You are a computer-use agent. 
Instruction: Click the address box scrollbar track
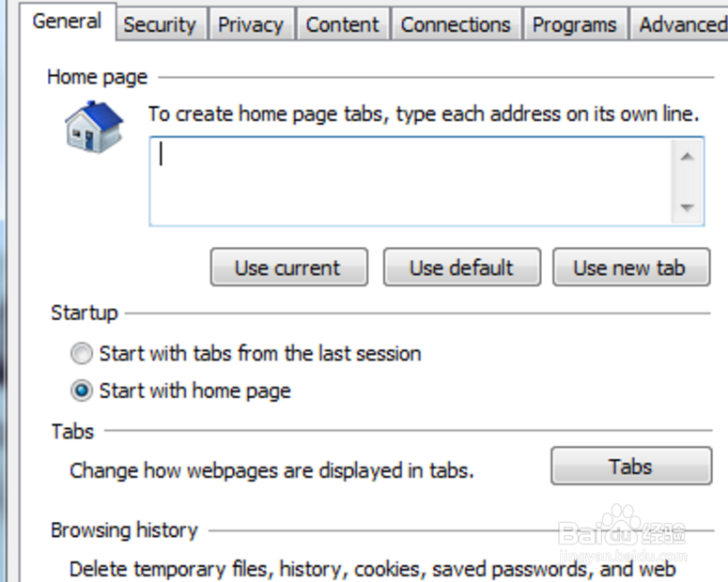(x=688, y=182)
